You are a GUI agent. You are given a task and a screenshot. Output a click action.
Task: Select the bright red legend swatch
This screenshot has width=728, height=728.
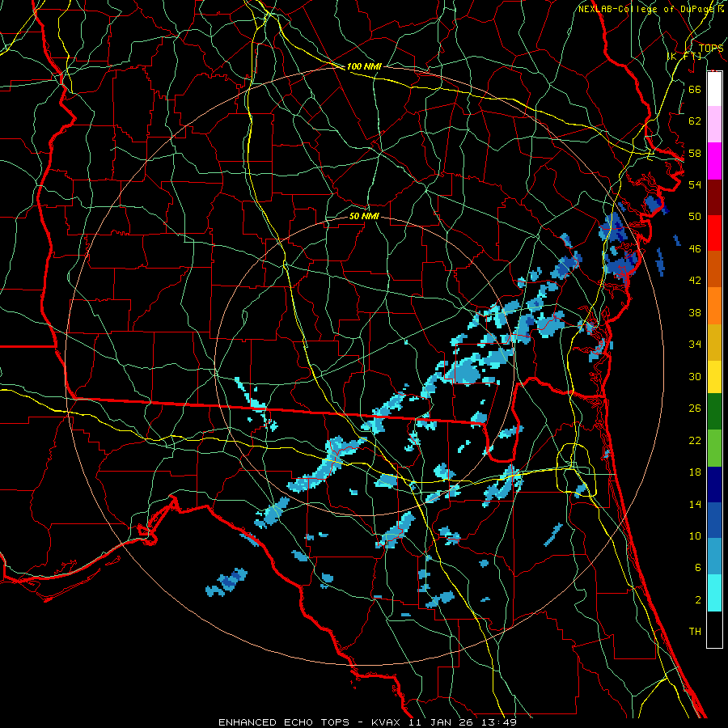click(x=714, y=234)
